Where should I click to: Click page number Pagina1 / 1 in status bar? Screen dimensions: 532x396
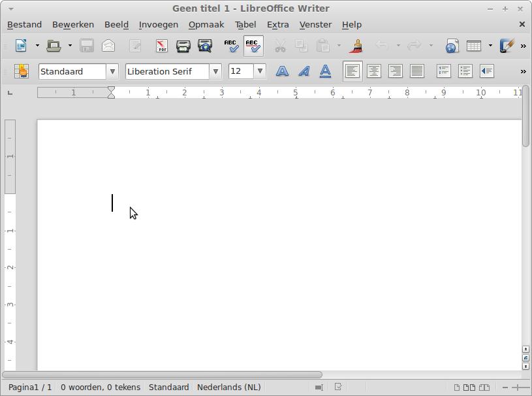[30, 387]
